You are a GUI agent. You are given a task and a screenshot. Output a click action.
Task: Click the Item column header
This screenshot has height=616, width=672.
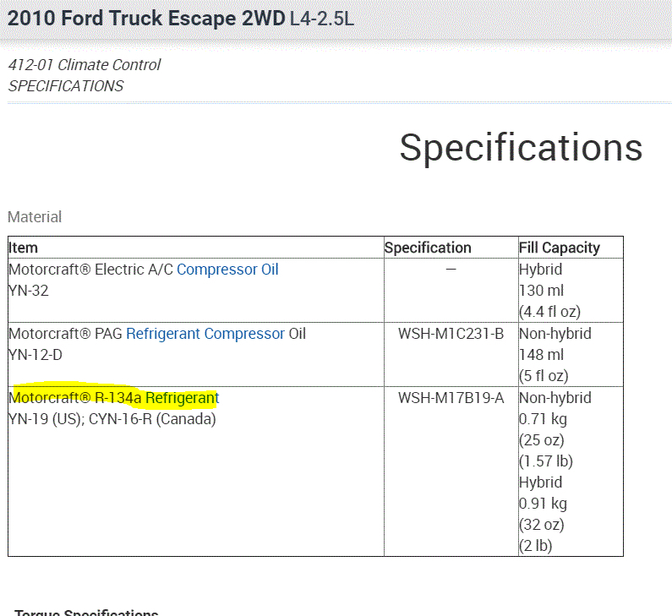tap(24, 248)
